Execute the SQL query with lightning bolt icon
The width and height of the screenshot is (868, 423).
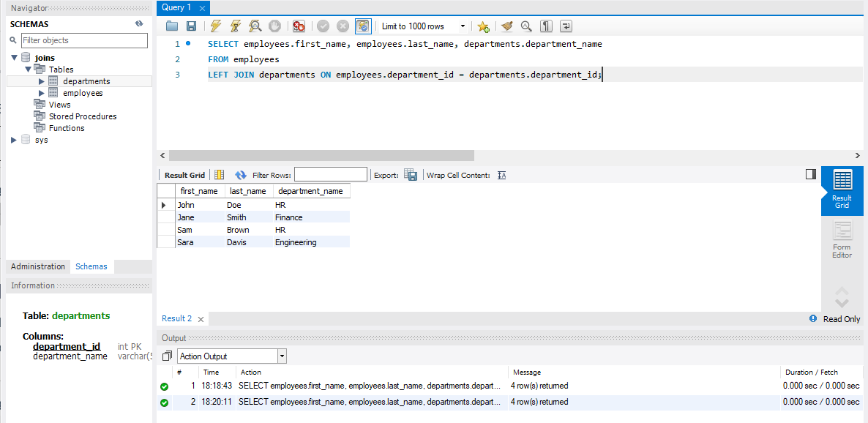[x=215, y=26]
